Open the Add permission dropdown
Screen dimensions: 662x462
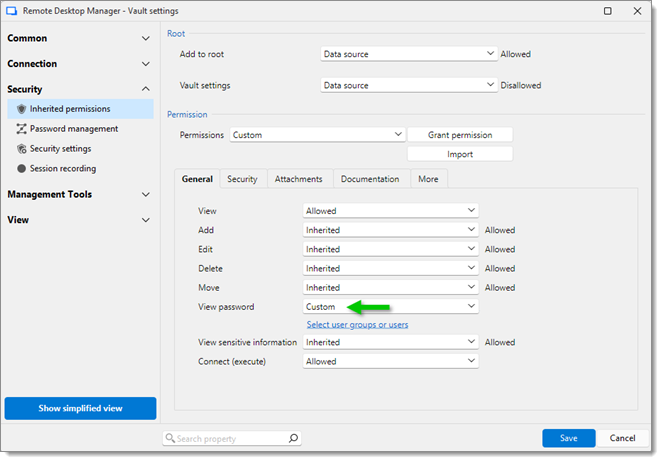click(391, 230)
